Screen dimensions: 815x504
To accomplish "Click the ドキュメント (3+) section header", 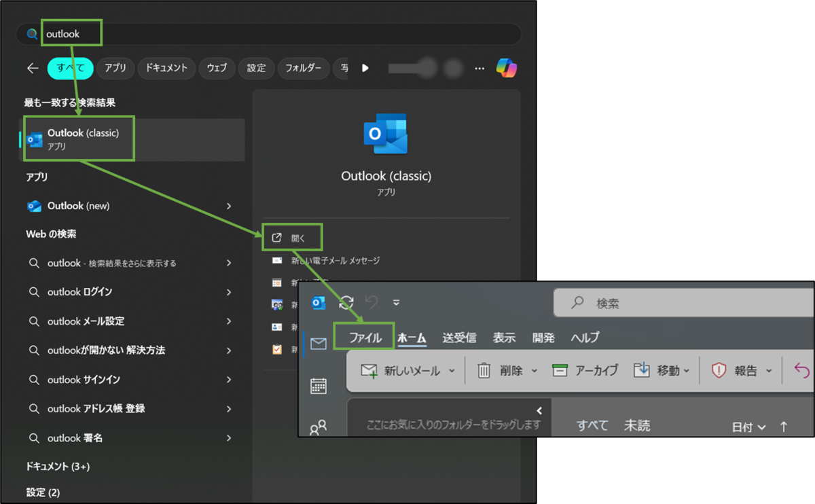I will pos(58,467).
